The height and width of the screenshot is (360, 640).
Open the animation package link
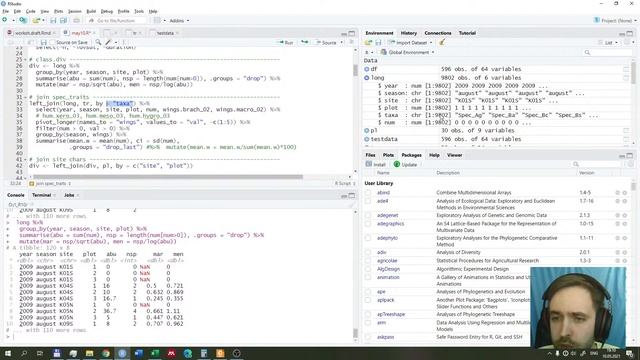[388, 277]
